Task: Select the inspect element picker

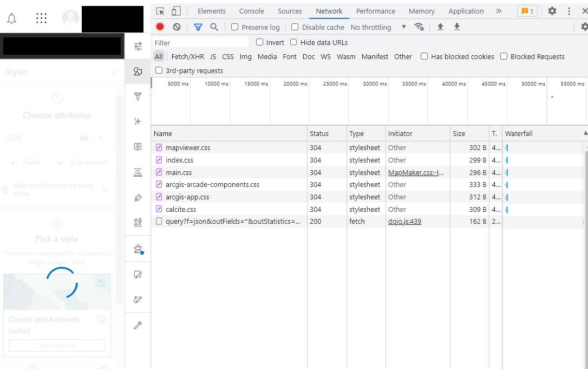Action: 160,11
